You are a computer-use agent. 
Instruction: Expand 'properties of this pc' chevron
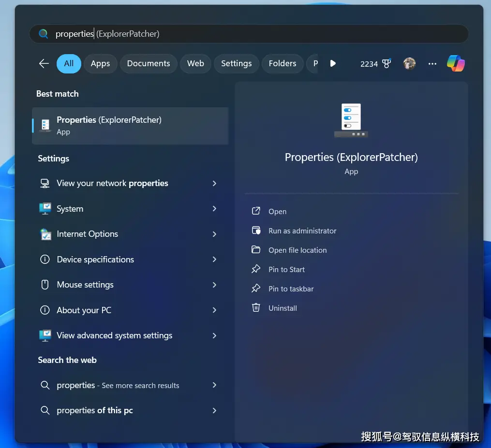click(214, 410)
